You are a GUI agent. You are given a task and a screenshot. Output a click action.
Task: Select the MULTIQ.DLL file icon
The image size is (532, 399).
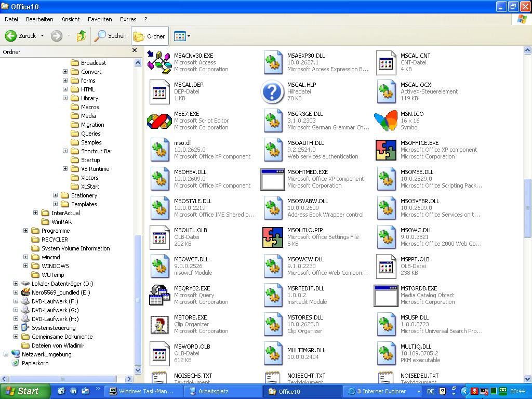(x=386, y=353)
